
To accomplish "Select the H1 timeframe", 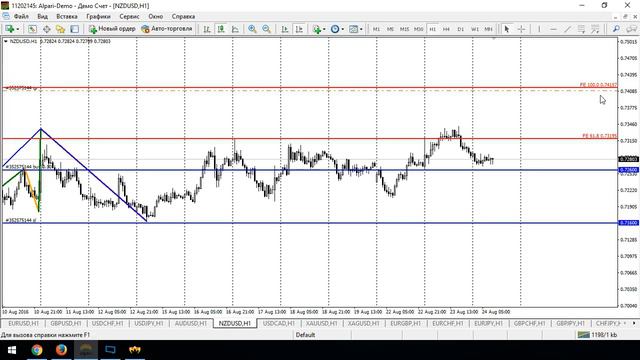I will (433, 29).
